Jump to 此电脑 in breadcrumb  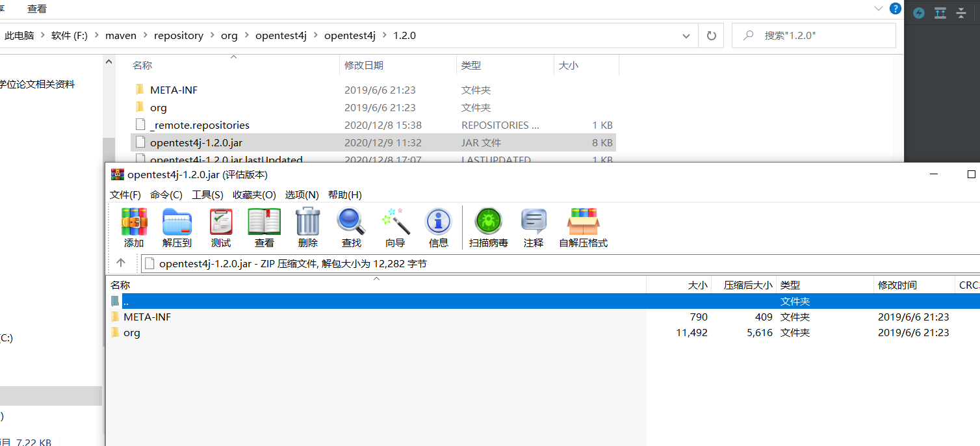(19, 36)
